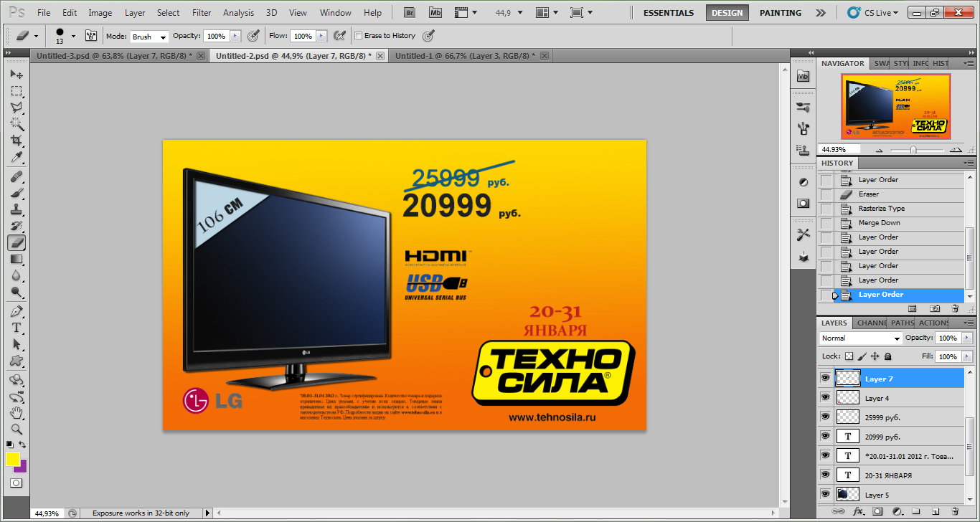Switch to the PAINTING workspace

pos(781,12)
